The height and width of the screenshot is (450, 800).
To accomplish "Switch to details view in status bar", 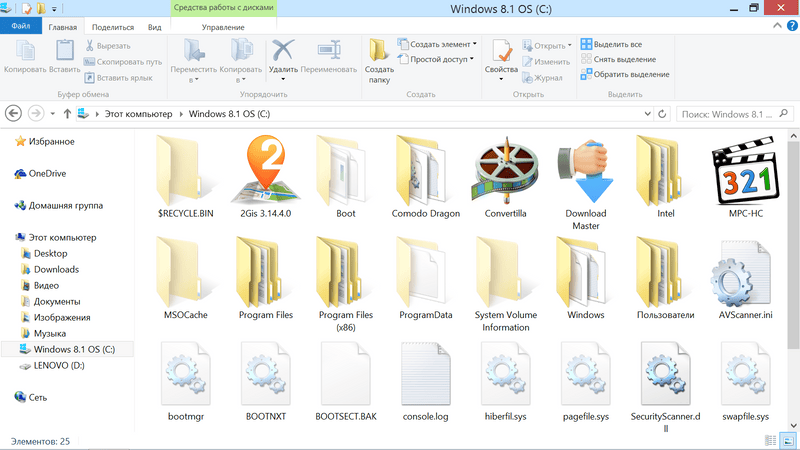I will [771, 440].
